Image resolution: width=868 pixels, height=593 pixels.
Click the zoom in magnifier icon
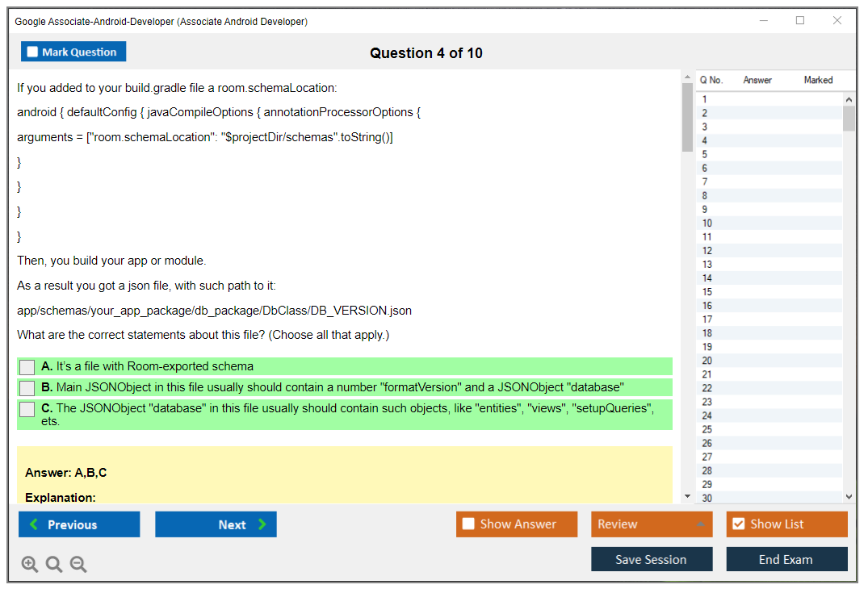(x=30, y=565)
